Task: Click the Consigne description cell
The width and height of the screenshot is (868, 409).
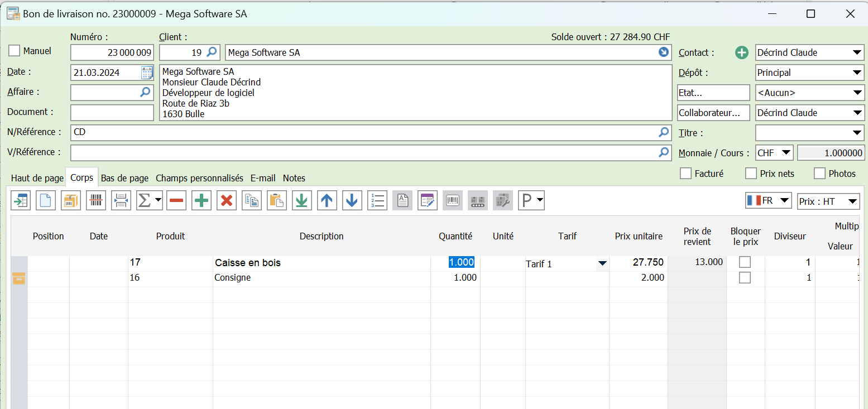Action: click(x=322, y=278)
